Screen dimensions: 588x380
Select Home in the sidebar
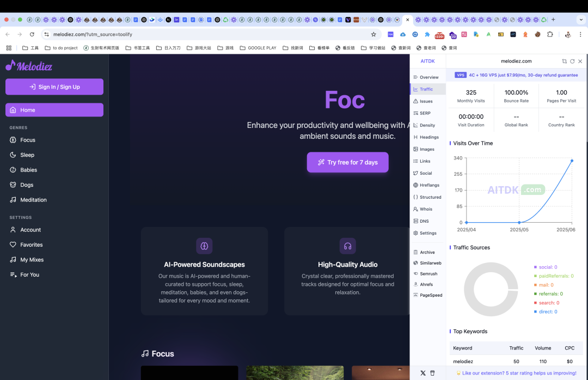[x=54, y=110]
